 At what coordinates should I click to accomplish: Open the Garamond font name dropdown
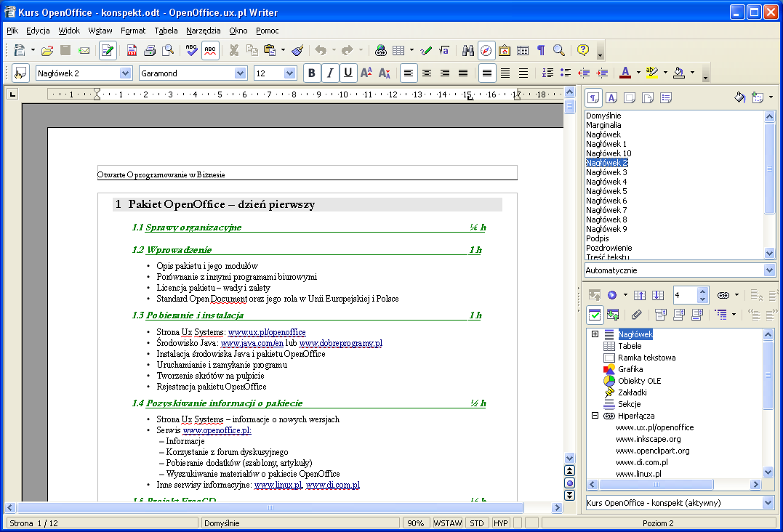[x=240, y=73]
